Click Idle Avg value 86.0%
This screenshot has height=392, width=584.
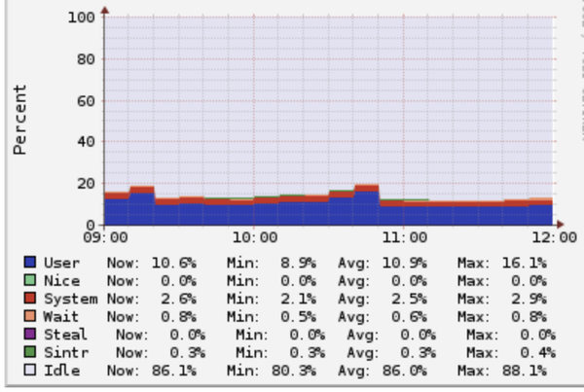tap(405, 371)
